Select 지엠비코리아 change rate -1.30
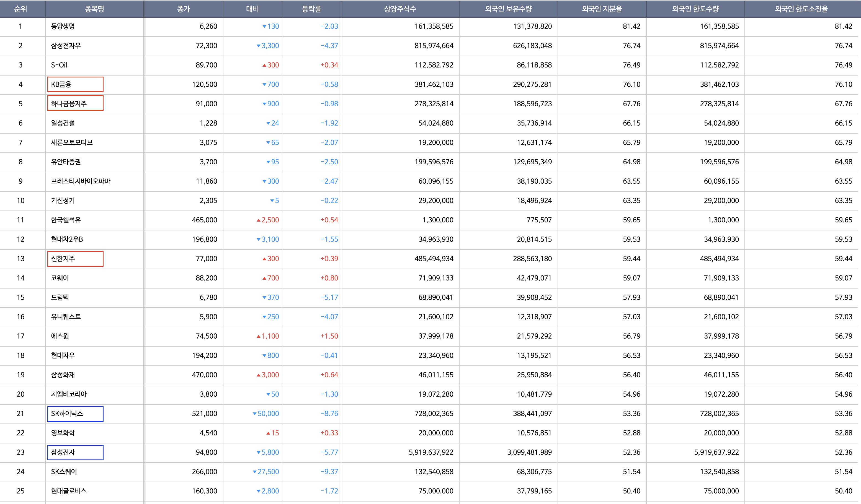 329,394
